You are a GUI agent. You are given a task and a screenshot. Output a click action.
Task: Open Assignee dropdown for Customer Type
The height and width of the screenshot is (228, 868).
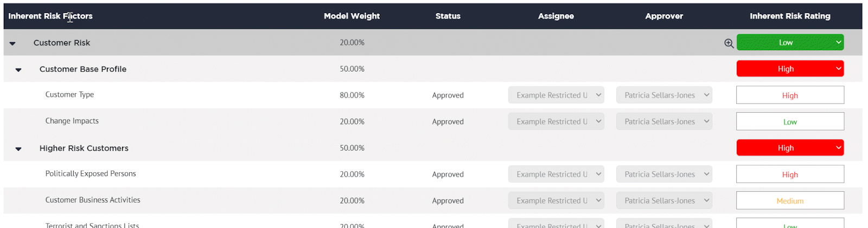coord(556,95)
